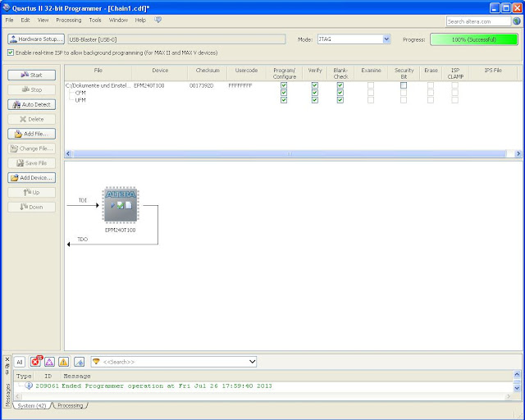Click the Save File button

point(31,163)
